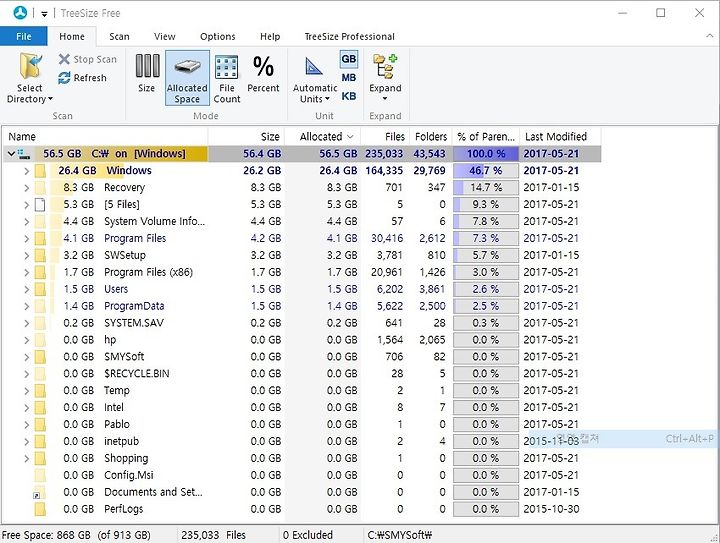Sort by the Name column header

click(105, 136)
